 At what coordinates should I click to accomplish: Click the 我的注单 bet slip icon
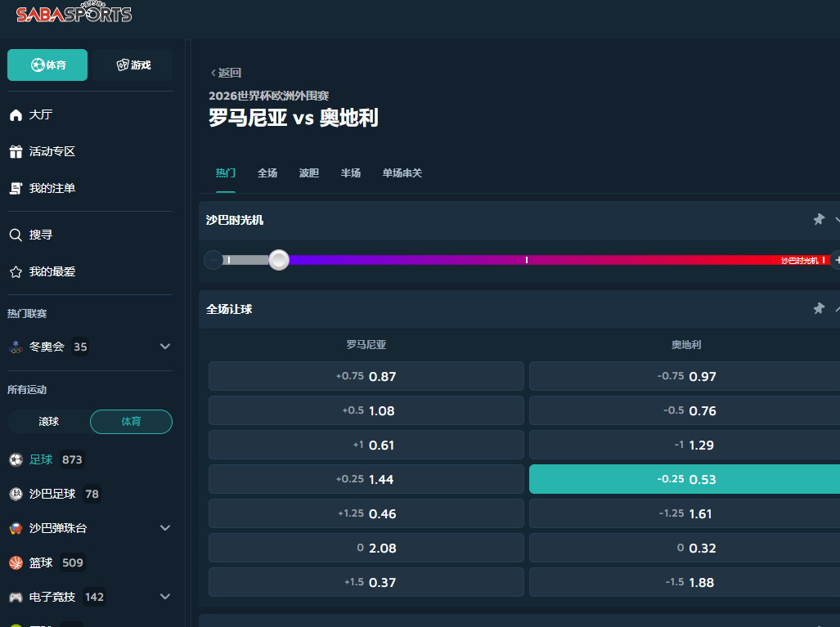tap(16, 189)
